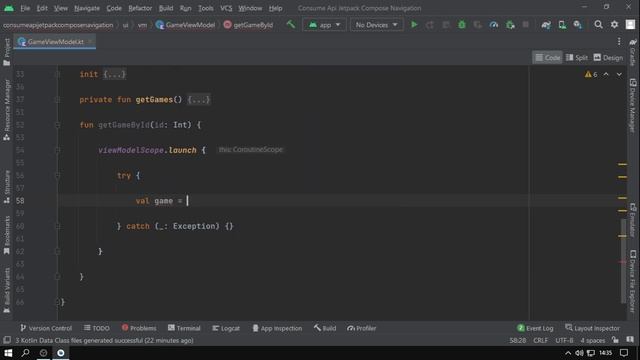Open the Build menu

click(166, 8)
